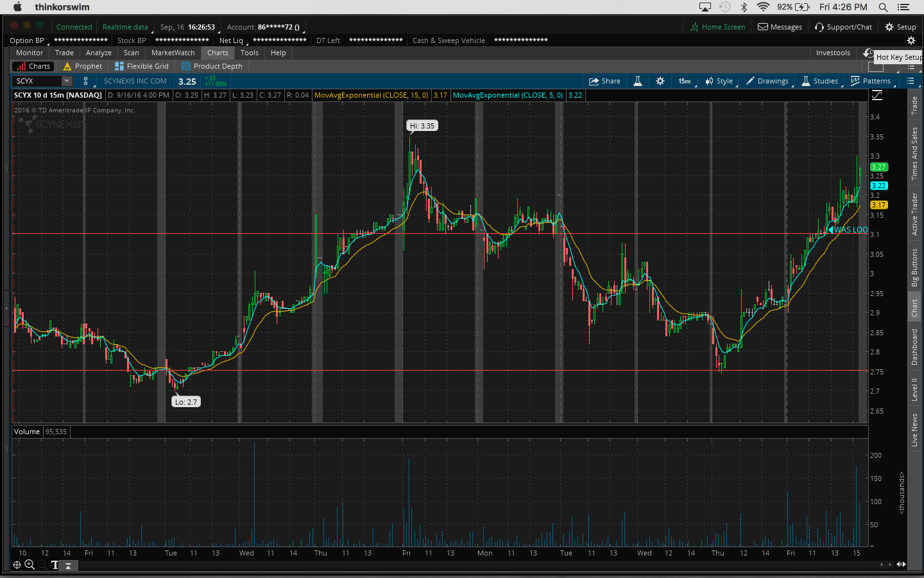Open the 15m timeframe dropdown
Viewport: 924px width, 578px height.
coord(685,81)
